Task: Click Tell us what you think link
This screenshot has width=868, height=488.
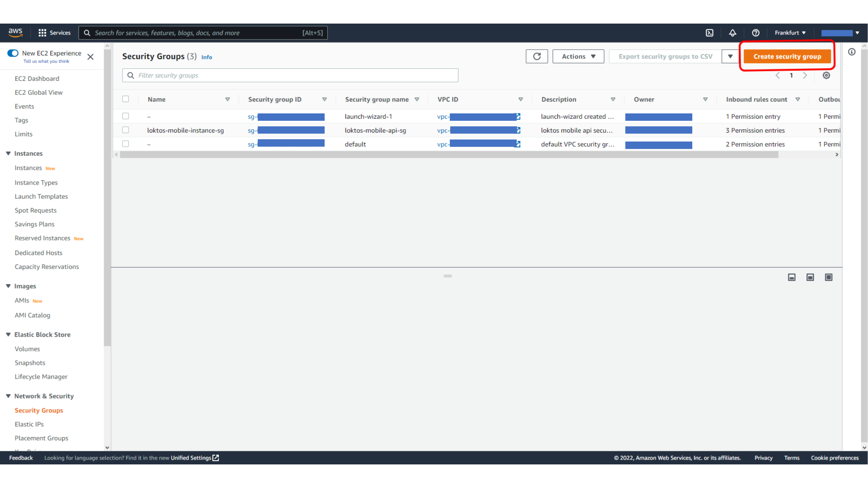Action: point(46,61)
